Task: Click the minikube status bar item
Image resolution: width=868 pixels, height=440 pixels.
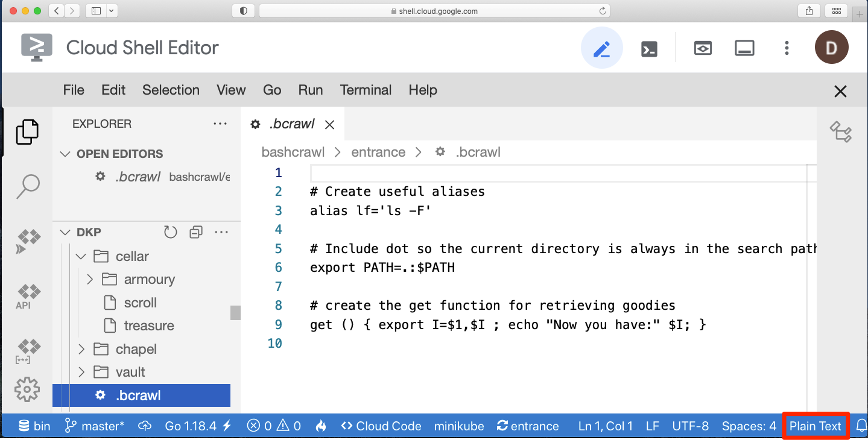Action: click(459, 426)
